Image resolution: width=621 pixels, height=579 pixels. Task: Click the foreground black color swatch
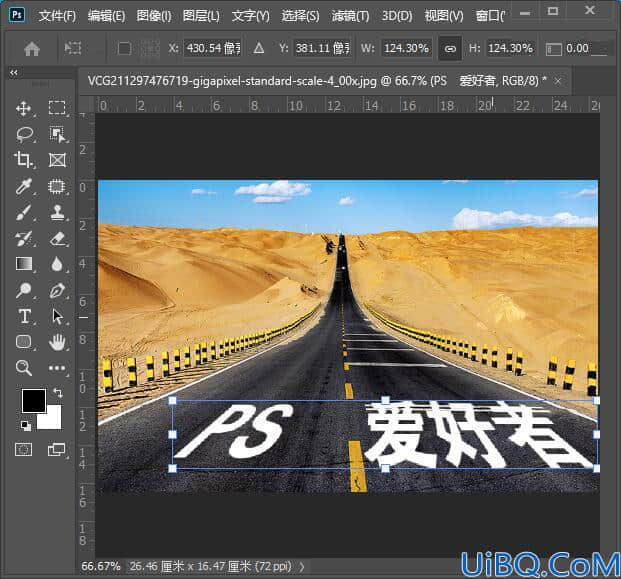coord(34,400)
